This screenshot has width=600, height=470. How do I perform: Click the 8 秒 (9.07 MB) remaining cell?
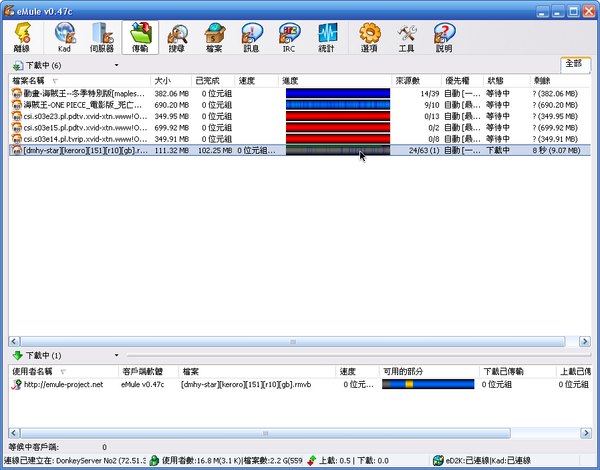point(556,150)
